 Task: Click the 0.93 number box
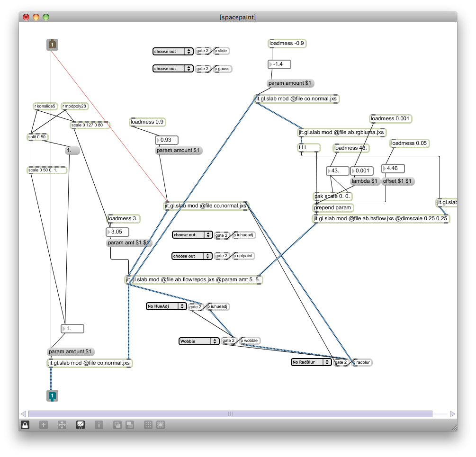[x=167, y=140]
